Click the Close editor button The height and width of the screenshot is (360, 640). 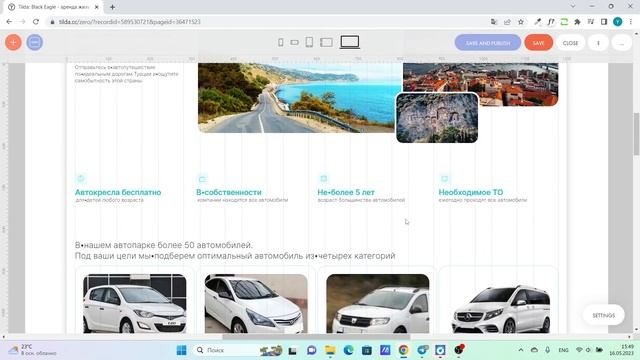pos(570,43)
